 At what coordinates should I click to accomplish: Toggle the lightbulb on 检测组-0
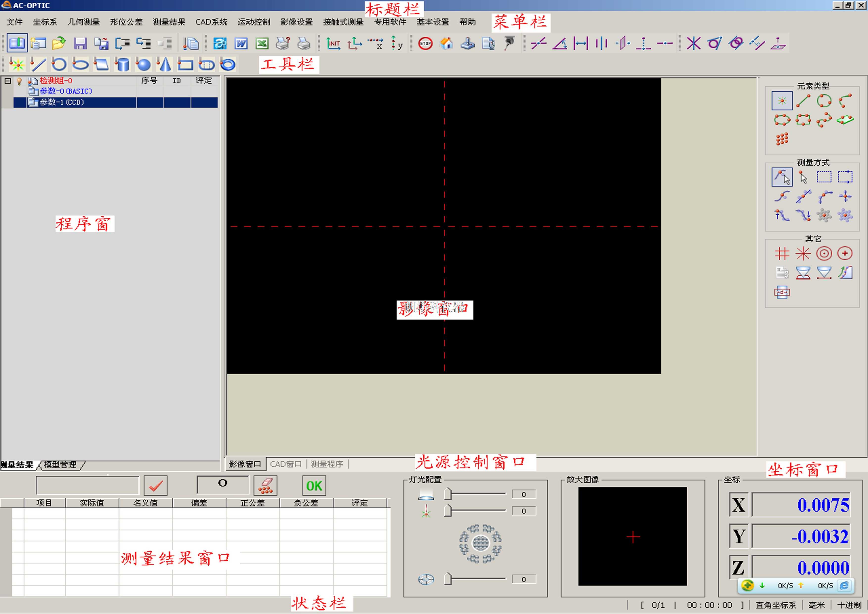point(19,81)
